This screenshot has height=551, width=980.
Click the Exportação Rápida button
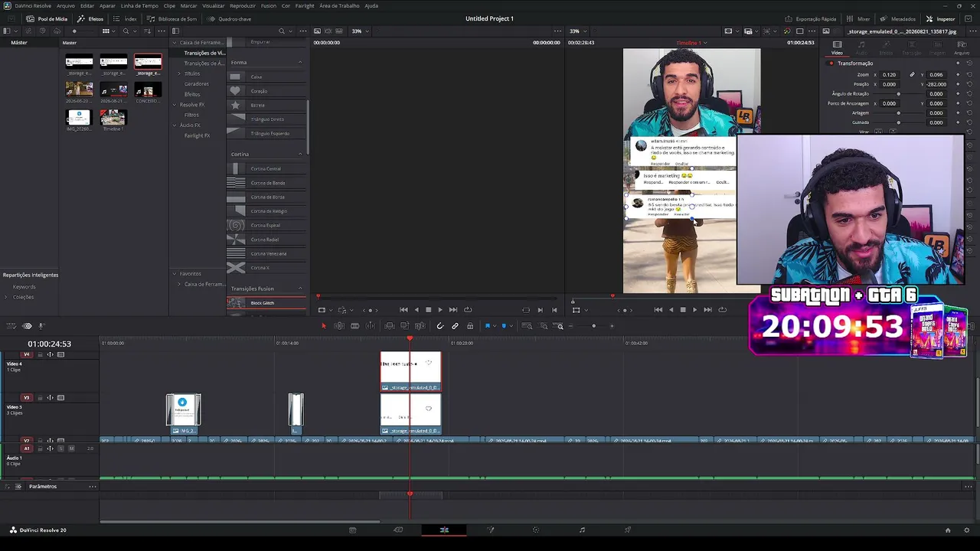click(812, 18)
